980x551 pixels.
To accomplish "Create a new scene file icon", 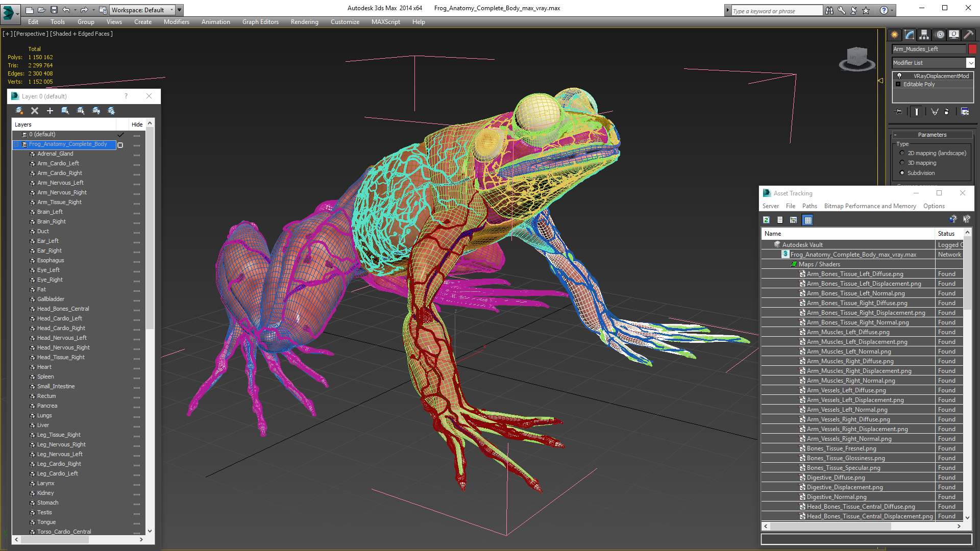I will point(29,10).
